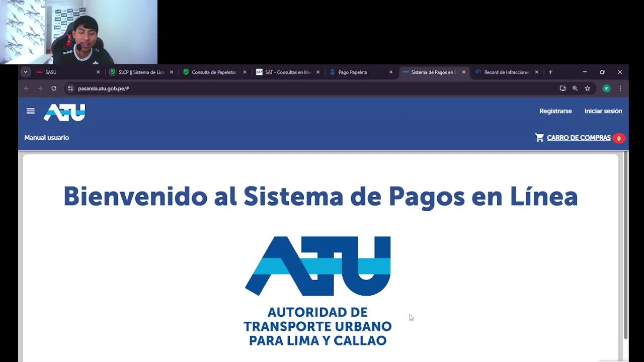Viewport: 644px width, 362px height.
Task: Click the Bienvenido al Sistema de Pagos heading
Action: pos(320,196)
